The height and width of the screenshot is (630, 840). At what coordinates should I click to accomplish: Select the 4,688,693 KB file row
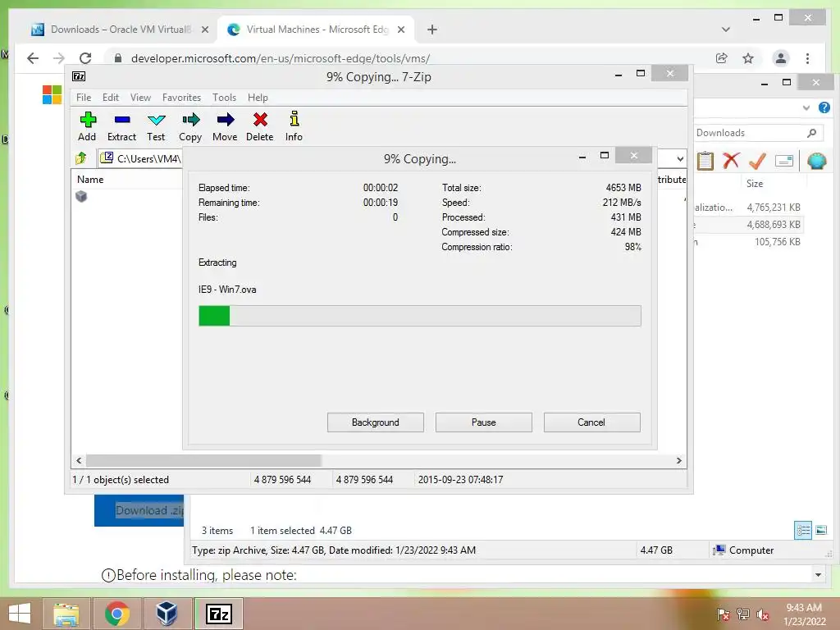748,225
